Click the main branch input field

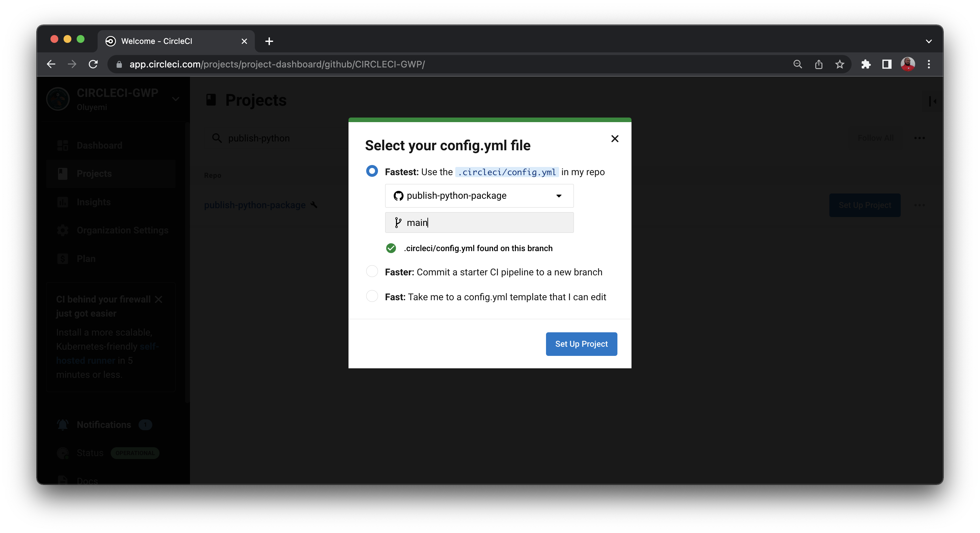[479, 222]
